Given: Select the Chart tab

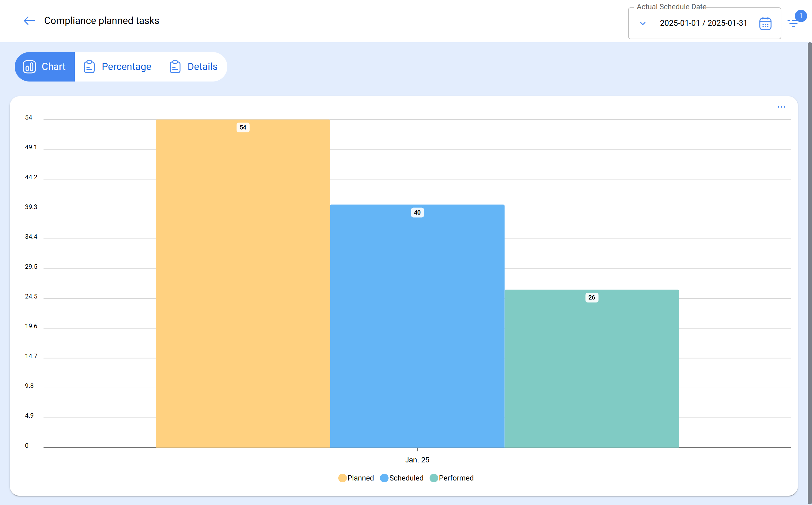Looking at the screenshot, I should 53,67.
